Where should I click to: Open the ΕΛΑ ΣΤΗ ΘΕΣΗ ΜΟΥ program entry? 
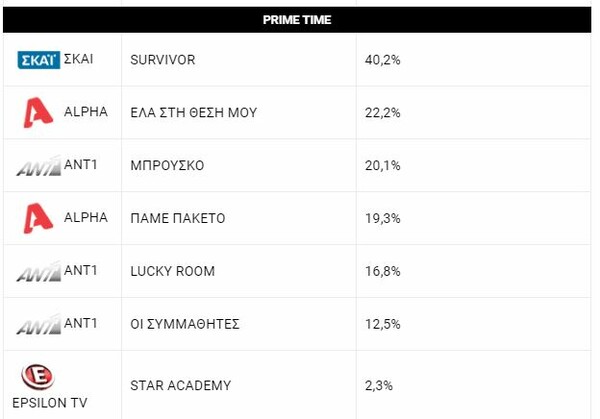[194, 113]
